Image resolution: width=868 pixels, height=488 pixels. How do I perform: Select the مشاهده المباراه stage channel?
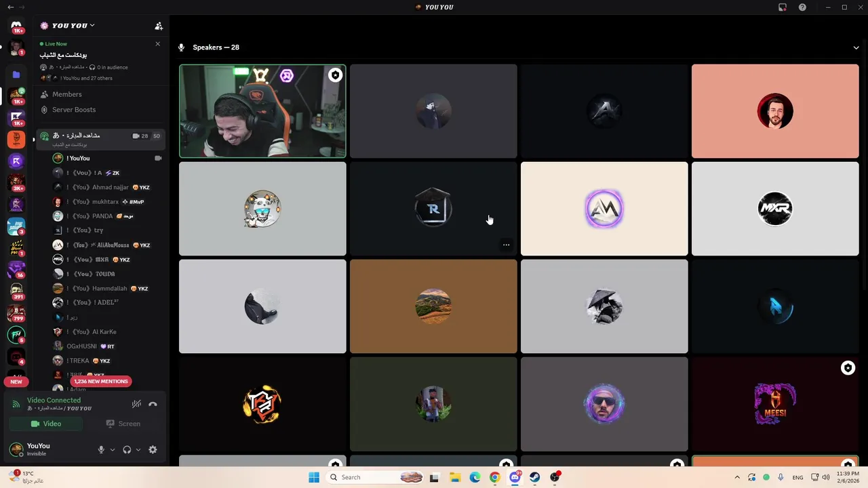101,139
